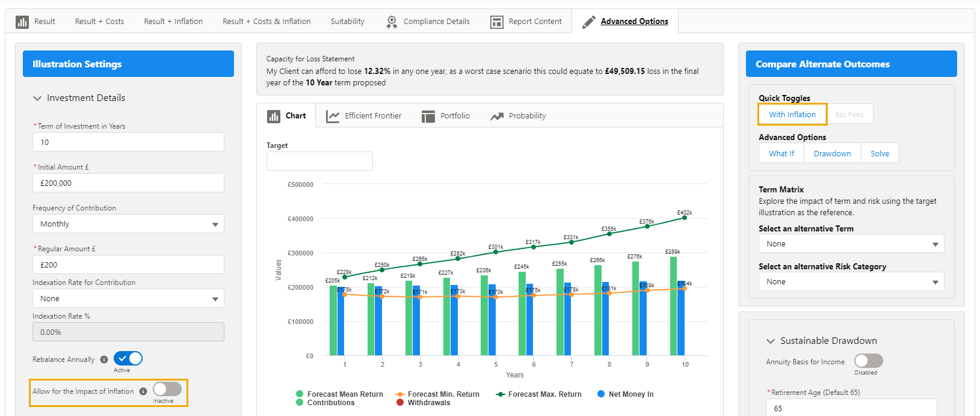Click the Drawdown advanced option button
This screenshot has width=980, height=416.
(x=832, y=153)
